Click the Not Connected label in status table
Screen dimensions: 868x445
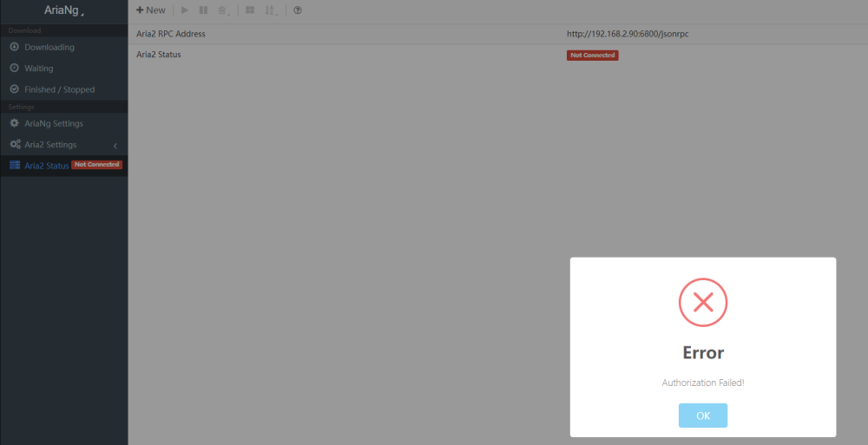(x=592, y=56)
